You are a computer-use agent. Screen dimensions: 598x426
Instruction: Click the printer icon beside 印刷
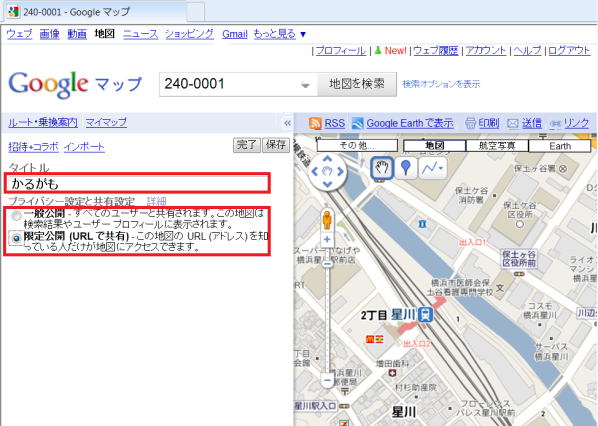click(x=470, y=123)
